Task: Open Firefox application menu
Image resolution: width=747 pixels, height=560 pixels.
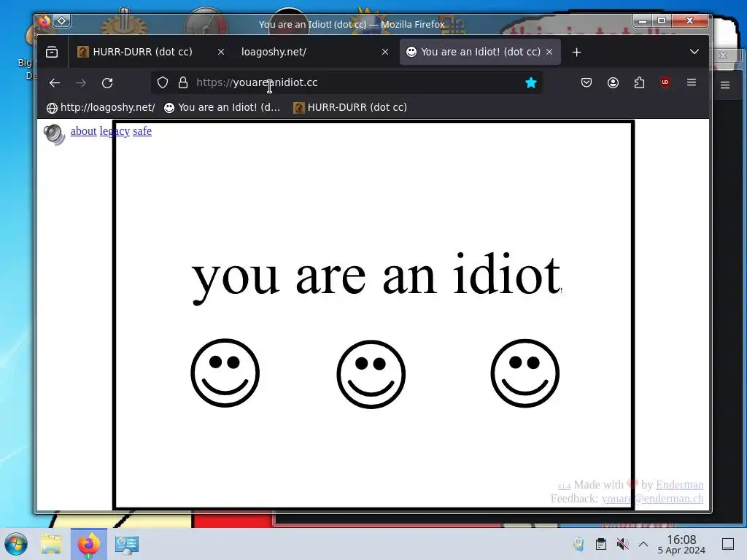Action: (692, 83)
